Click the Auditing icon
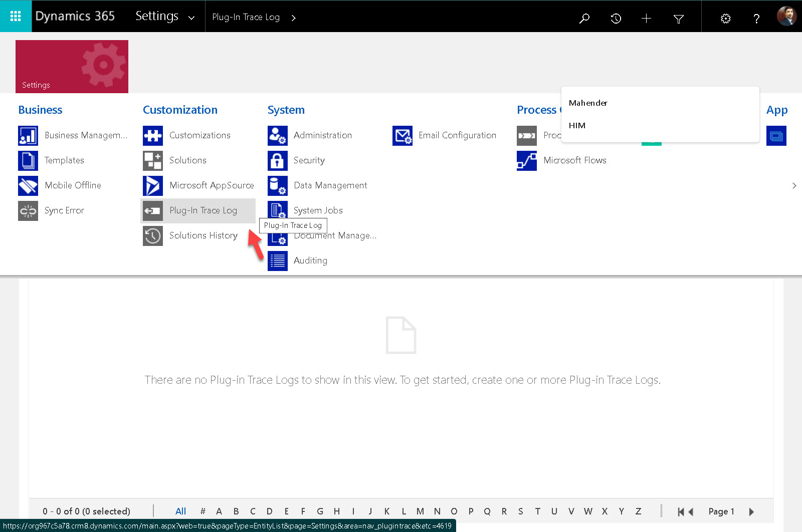 coord(278,261)
